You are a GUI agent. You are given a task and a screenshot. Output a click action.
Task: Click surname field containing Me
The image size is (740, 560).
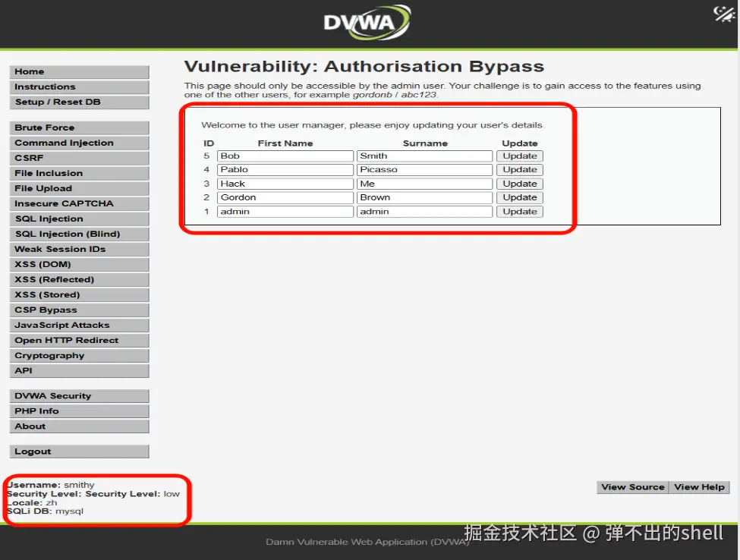[424, 184]
